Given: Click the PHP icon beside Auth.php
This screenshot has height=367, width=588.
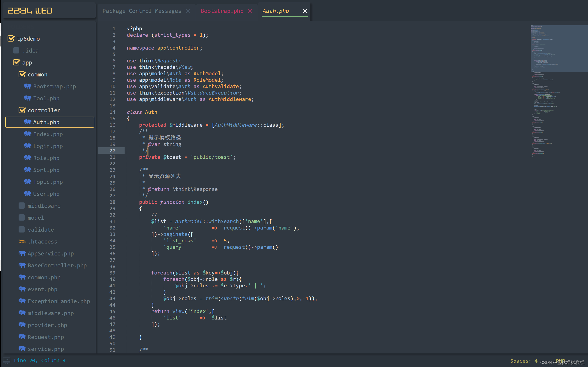Looking at the screenshot, I should click(28, 122).
